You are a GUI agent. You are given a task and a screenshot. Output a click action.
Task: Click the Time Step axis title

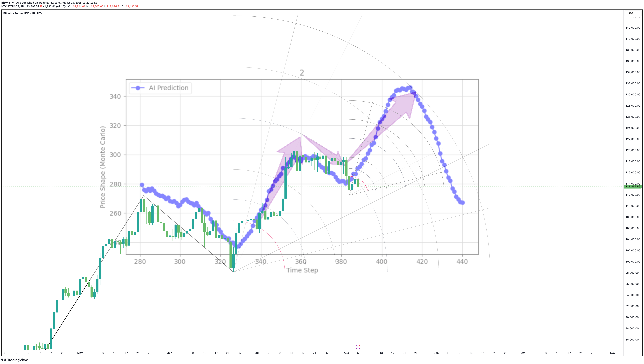click(x=302, y=270)
